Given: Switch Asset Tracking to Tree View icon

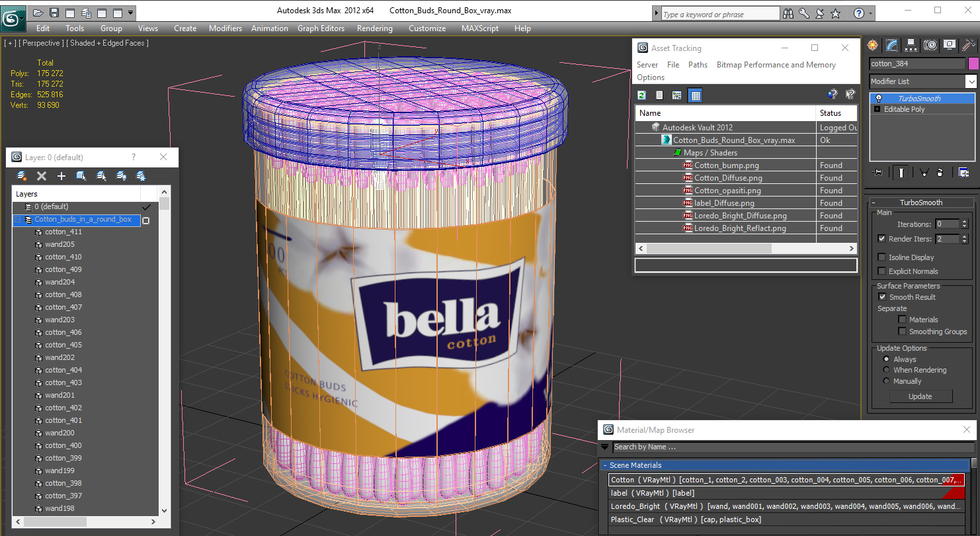Looking at the screenshot, I should point(677,95).
